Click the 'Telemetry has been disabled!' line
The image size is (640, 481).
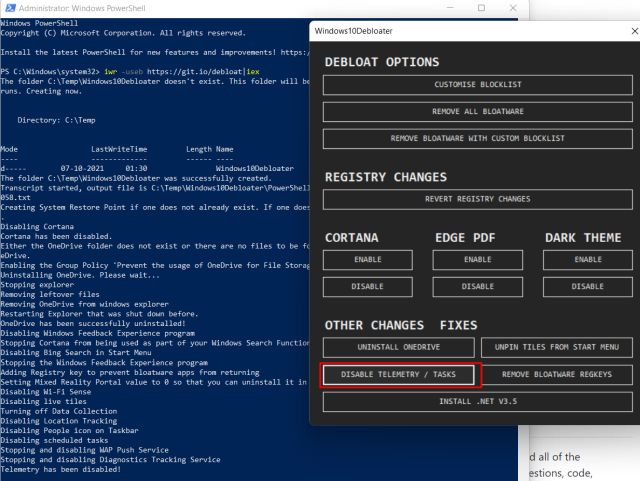point(61,470)
